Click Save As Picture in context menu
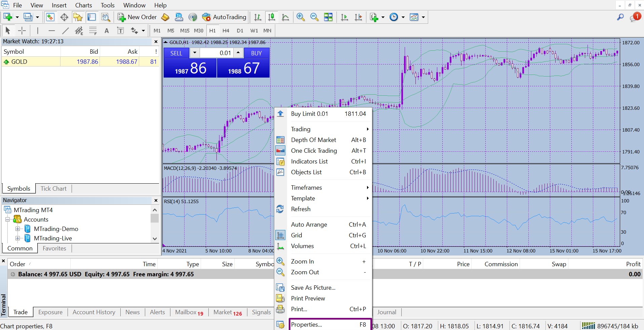The image size is (644, 330). tap(323, 288)
